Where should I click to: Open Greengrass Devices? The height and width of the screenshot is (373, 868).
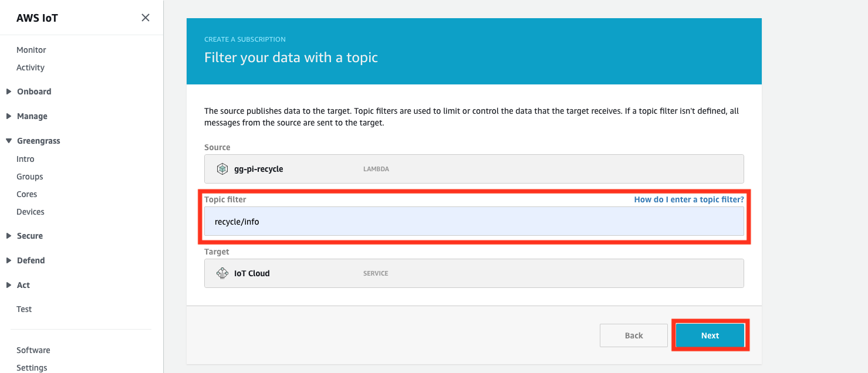click(31, 212)
